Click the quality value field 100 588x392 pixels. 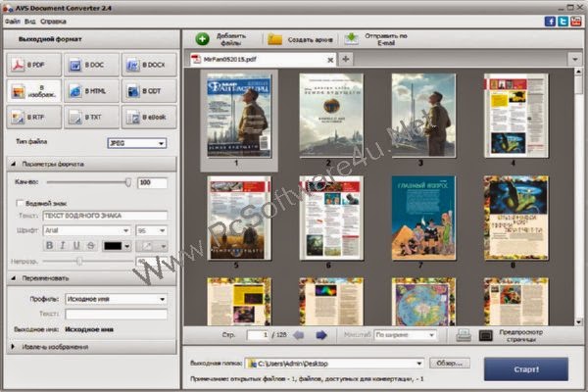click(152, 182)
